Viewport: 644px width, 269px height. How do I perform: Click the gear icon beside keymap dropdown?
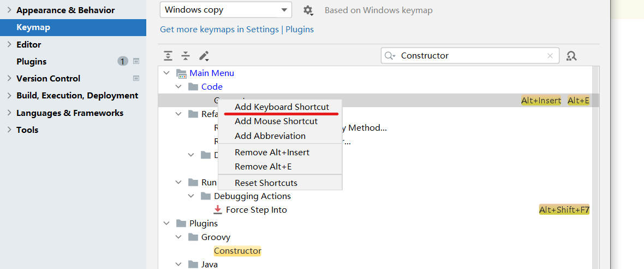[308, 10]
